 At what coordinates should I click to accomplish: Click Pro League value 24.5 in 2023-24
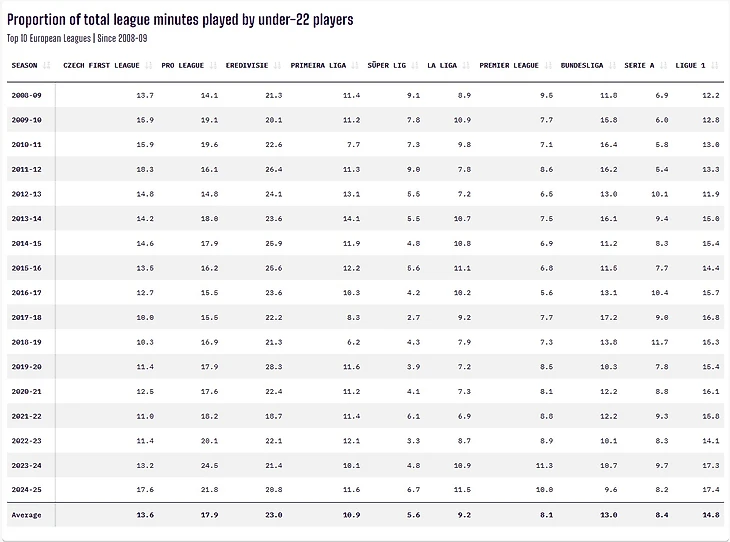pos(210,466)
